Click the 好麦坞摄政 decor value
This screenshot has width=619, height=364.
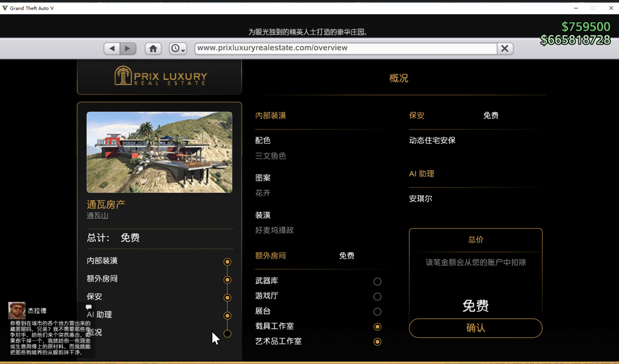tap(275, 230)
